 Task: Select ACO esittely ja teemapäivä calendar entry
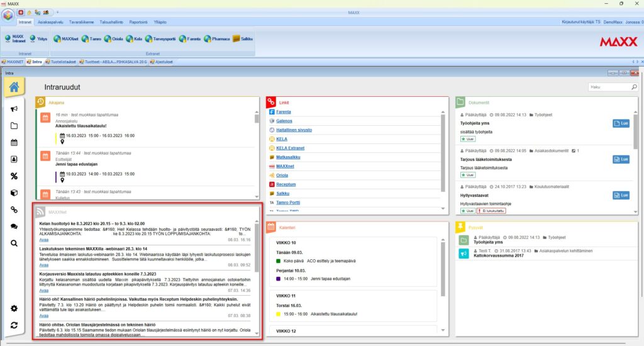pyautogui.click(x=331, y=261)
